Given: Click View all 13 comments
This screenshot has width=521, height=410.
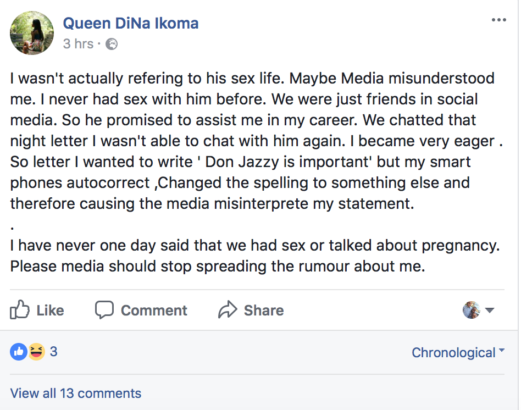Looking at the screenshot, I should coord(76,393).
